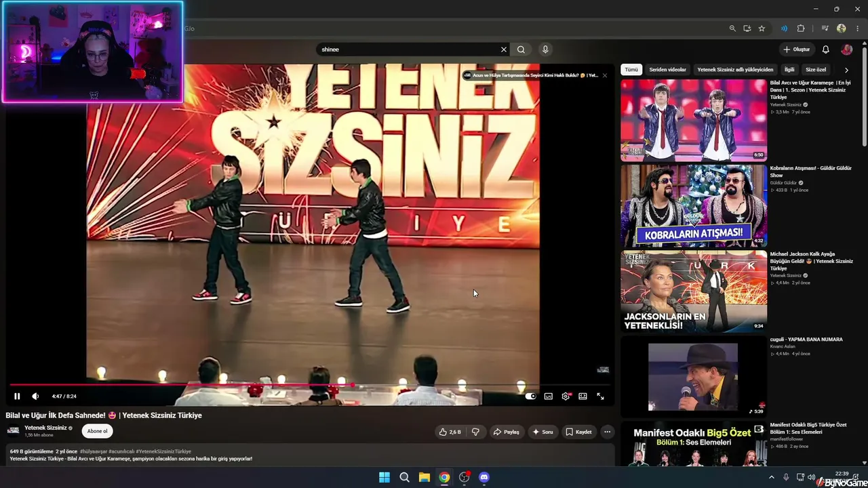This screenshot has height=488, width=868.
Task: Turn on subtitles with the captions icon
Action: (x=548, y=396)
